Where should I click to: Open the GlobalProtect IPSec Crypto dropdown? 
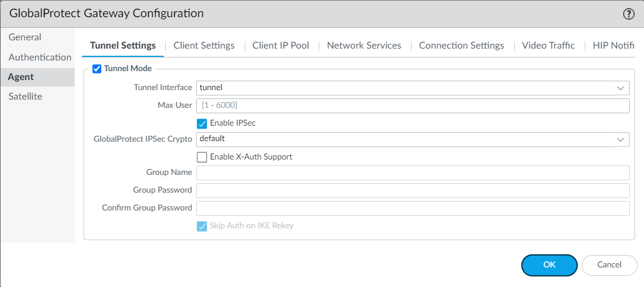[621, 139]
